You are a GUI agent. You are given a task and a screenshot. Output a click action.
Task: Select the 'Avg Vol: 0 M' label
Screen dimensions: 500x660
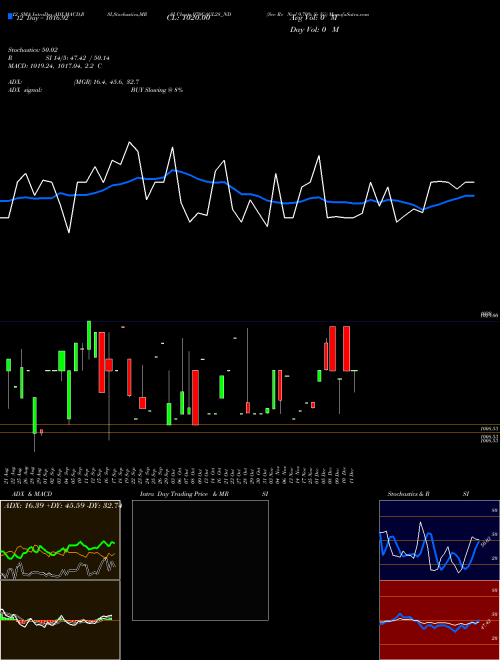[x=315, y=19]
